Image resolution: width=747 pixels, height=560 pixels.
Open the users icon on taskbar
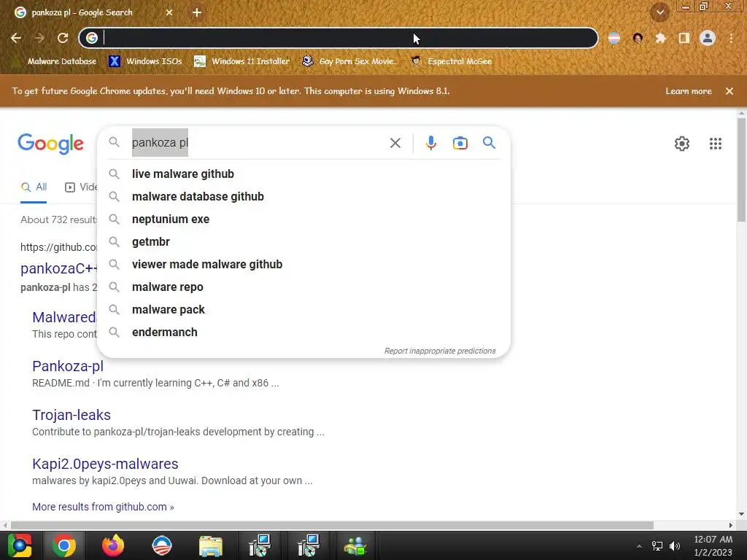(355, 545)
